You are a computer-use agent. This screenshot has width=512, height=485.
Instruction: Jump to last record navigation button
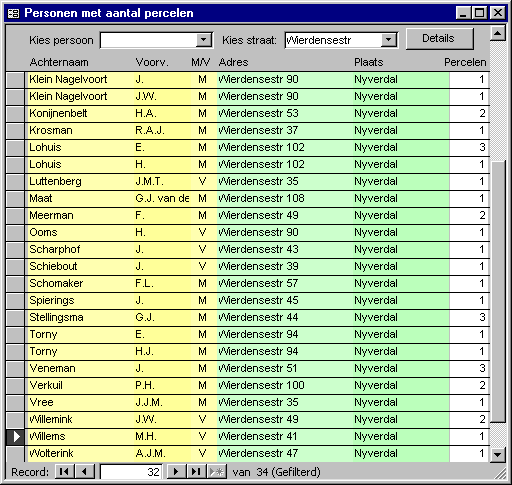coord(196,472)
